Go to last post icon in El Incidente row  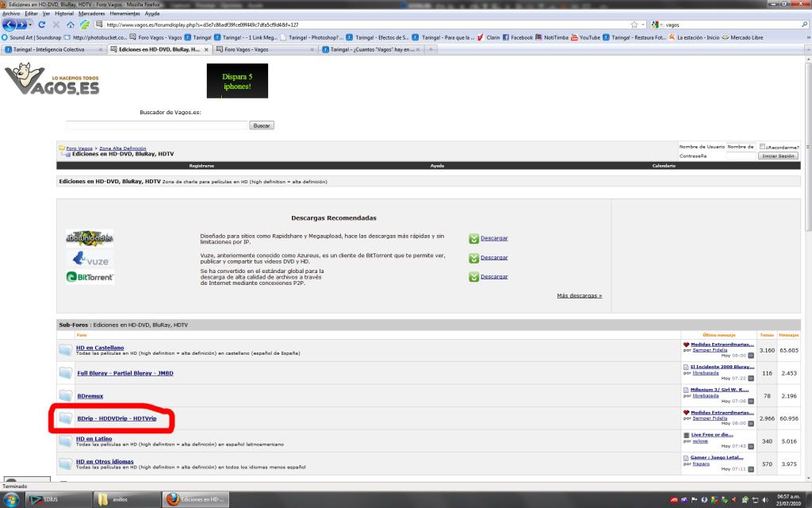[x=751, y=379]
